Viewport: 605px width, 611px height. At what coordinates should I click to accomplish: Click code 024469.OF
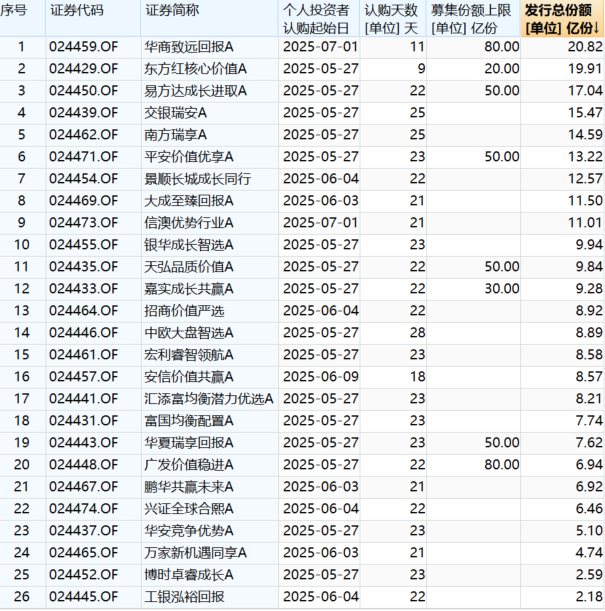pos(83,201)
